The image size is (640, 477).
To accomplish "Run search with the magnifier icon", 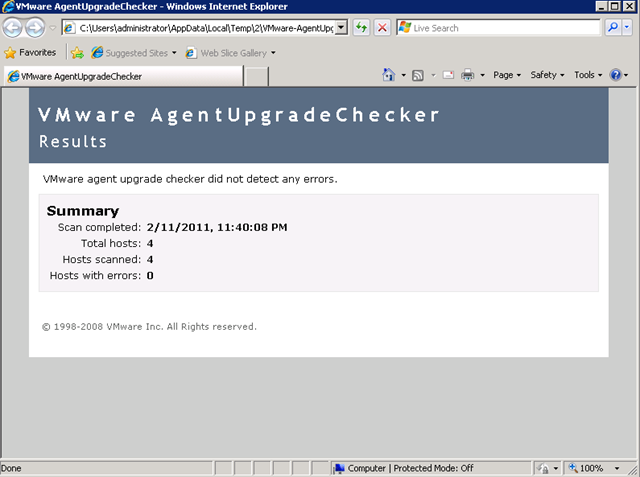I will (x=613, y=27).
